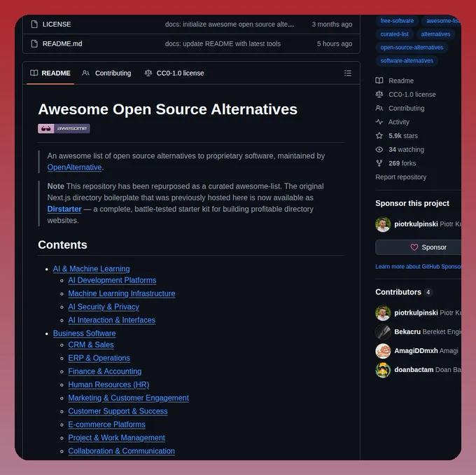Jump to ERP & Operations section
The width and height of the screenshot is (476, 475).
99,358
